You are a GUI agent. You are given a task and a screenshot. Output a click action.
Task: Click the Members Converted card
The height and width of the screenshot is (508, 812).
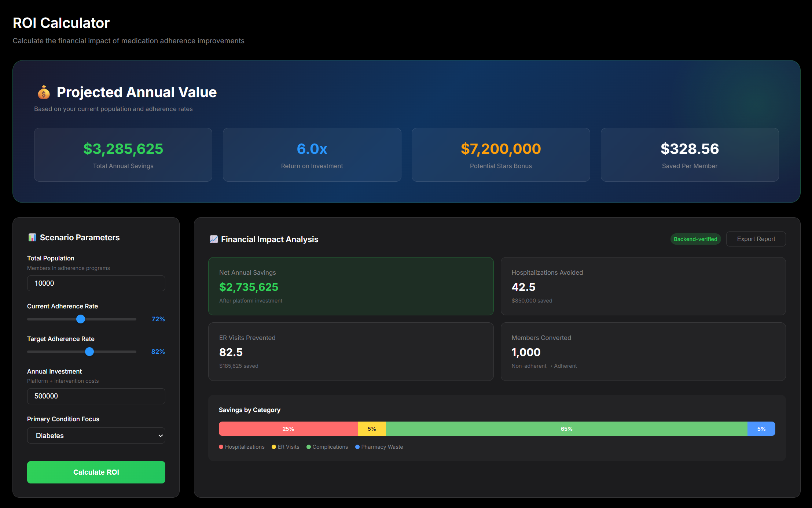pos(643,352)
